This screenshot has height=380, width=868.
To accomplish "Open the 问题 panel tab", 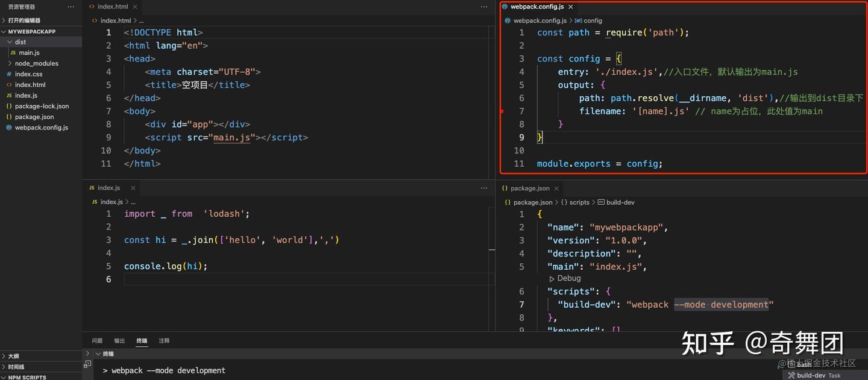I will 97,341.
